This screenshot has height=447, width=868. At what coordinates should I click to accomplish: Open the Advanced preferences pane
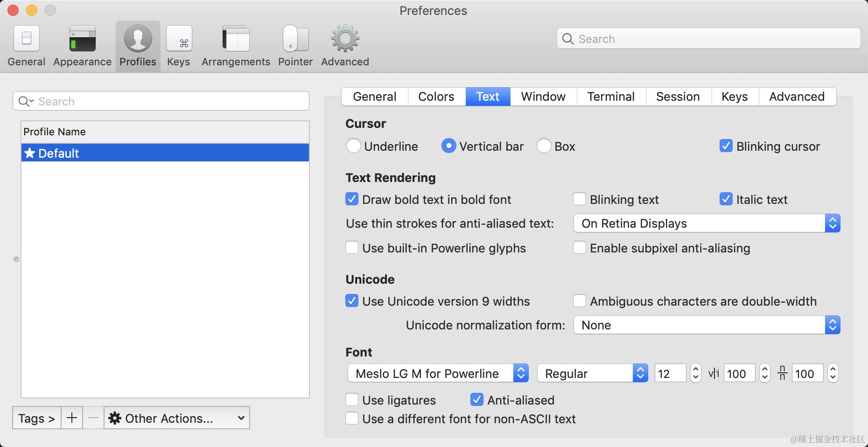[344, 44]
